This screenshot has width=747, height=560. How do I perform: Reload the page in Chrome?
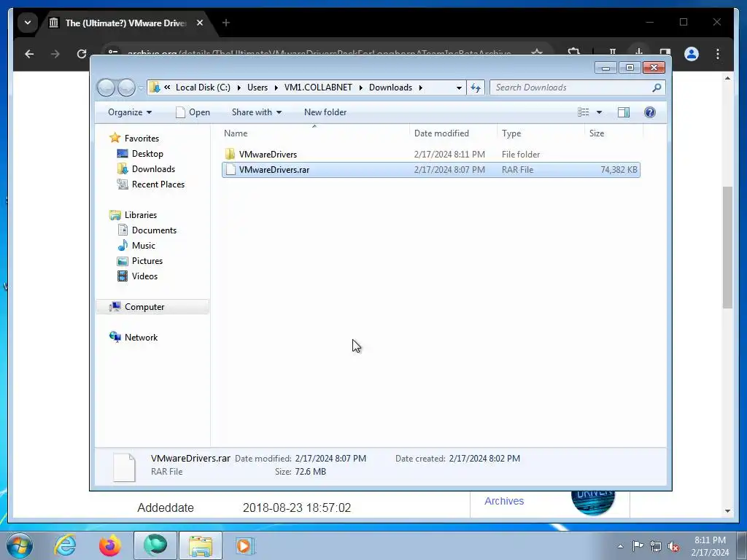point(82,54)
